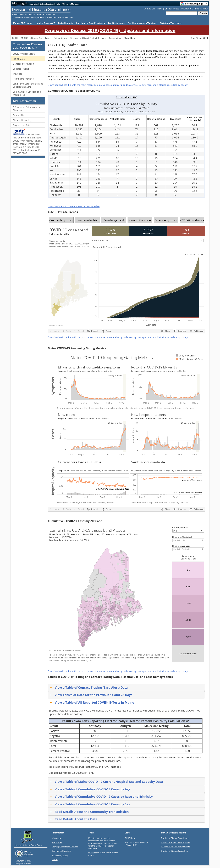Download the case trend dashboard
220x868 pixels.
(x=180, y=331)
